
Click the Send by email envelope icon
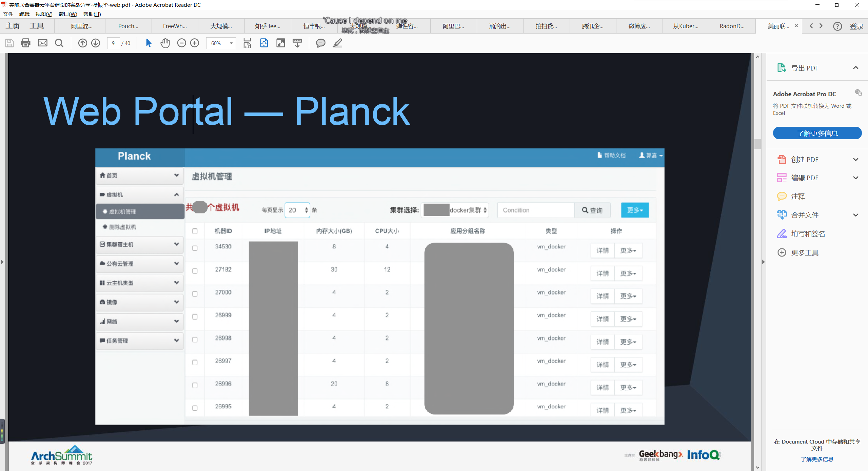[x=43, y=43]
